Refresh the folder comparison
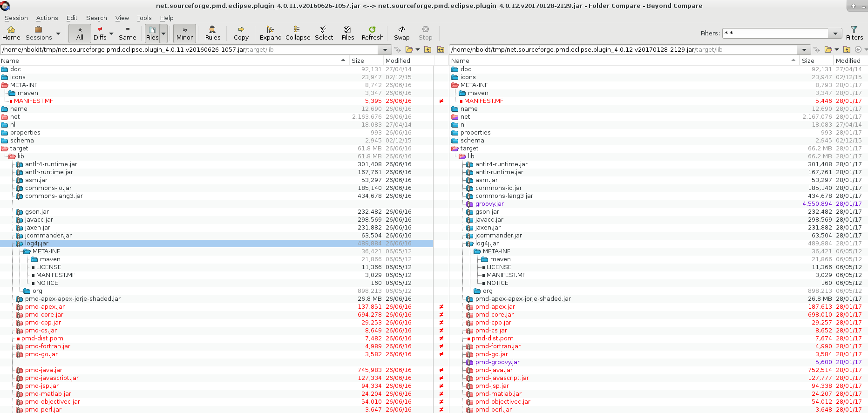This screenshot has width=868, height=413. 373,33
